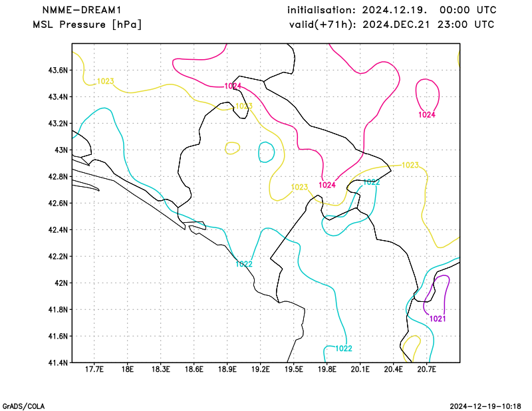Click the 19.5E longitude axis label

click(x=293, y=369)
